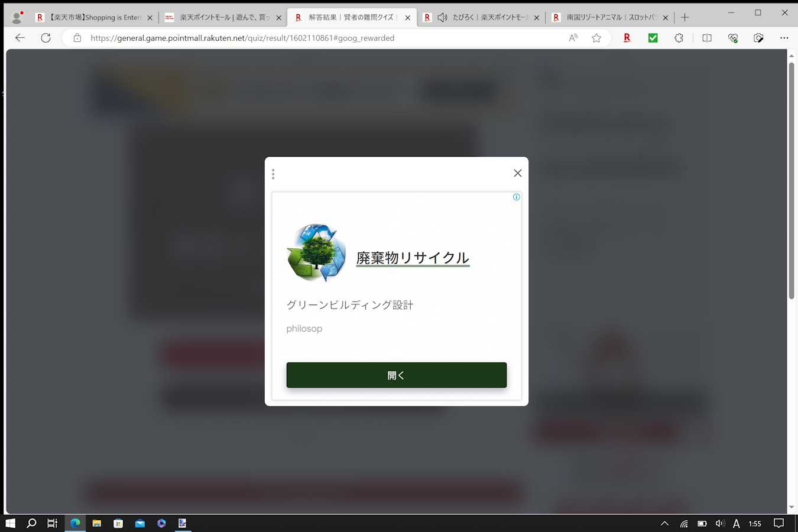Mute the たびろく tab audio
798x532 pixels.
(442, 18)
